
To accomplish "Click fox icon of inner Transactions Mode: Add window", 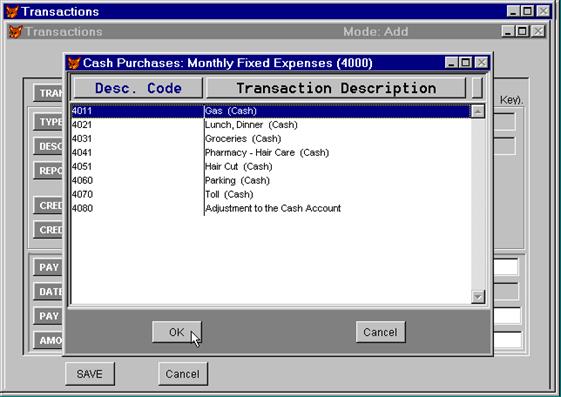I will pyautogui.click(x=15, y=32).
